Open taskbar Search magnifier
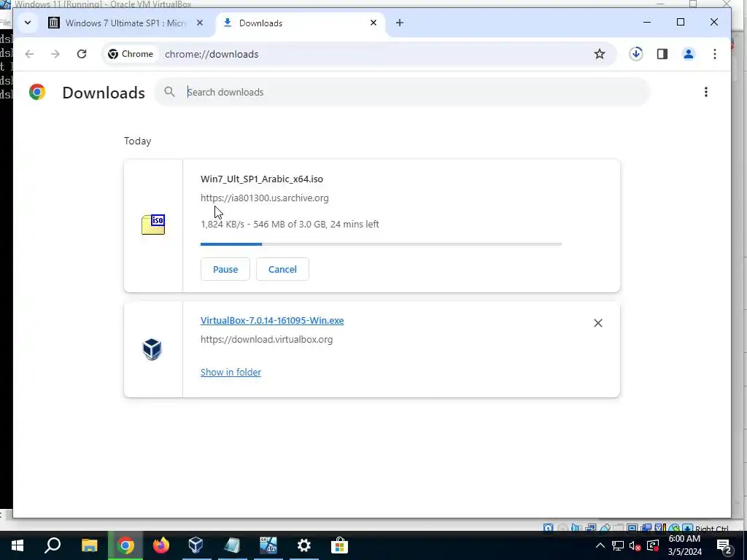Image resolution: width=747 pixels, height=560 pixels. (x=53, y=545)
